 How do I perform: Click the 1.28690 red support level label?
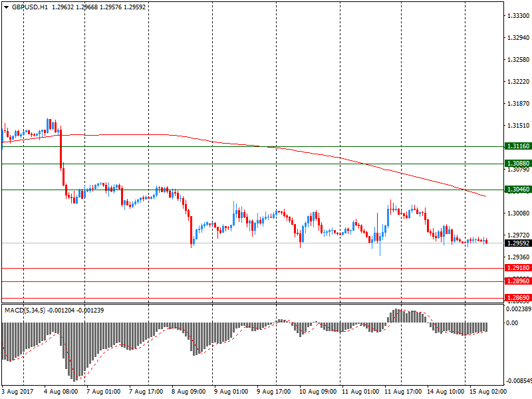point(518,297)
